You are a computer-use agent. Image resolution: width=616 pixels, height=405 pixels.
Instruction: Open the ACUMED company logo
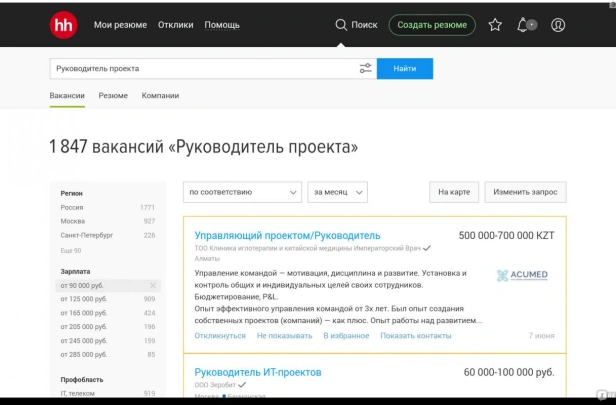pyautogui.click(x=522, y=275)
